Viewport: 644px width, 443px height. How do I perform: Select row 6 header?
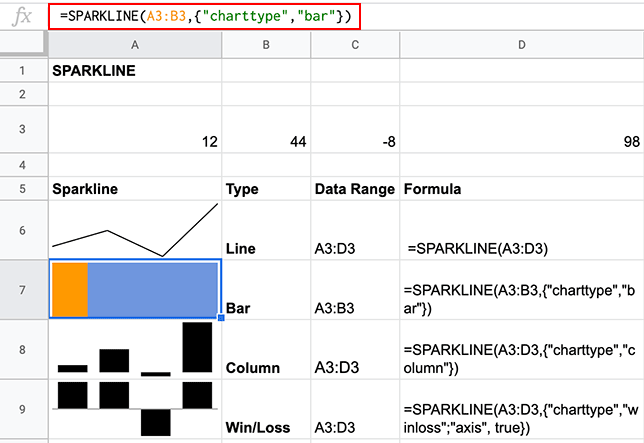coord(23,230)
